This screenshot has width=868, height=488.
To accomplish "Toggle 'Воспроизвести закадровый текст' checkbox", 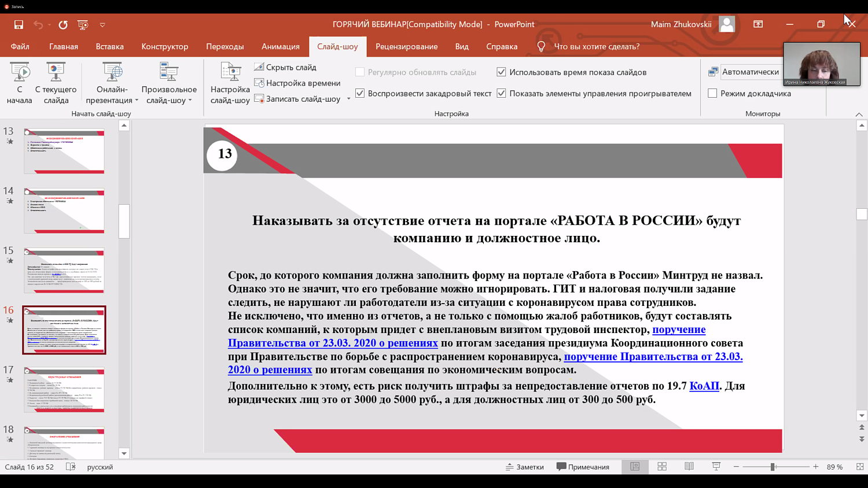I will 360,93.
